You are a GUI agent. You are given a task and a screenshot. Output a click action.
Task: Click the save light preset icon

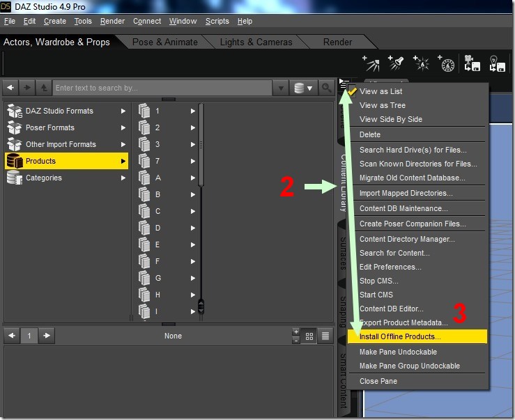[x=498, y=63]
